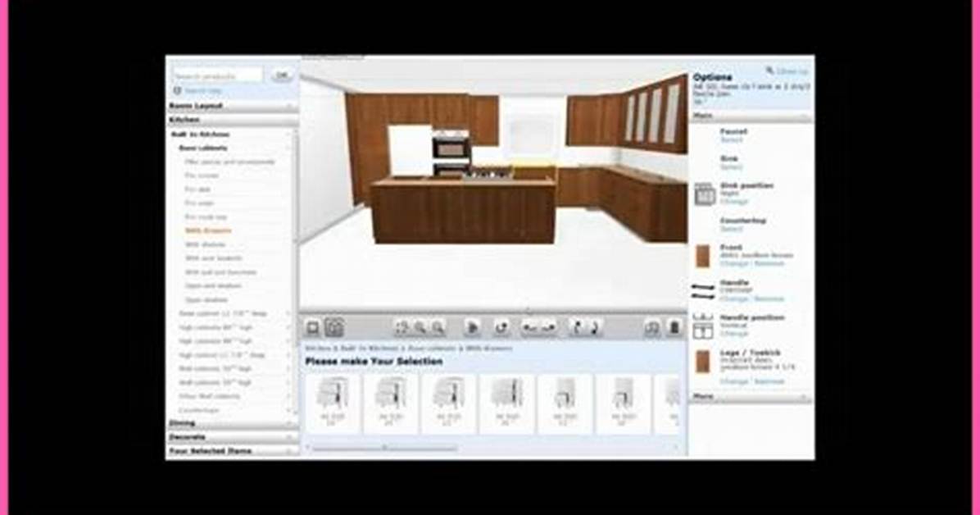Click the tilt camera down icon
Viewport: 980px width, 515px height.
coord(594,327)
